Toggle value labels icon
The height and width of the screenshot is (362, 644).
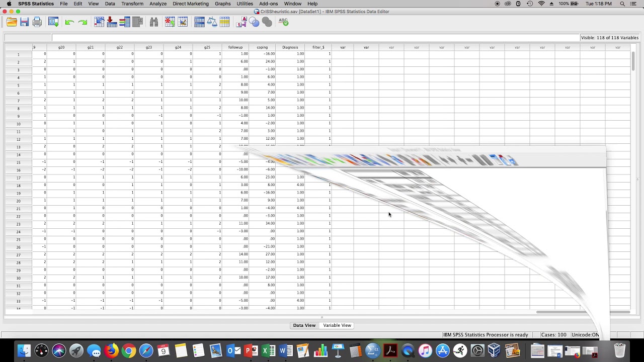click(x=242, y=22)
